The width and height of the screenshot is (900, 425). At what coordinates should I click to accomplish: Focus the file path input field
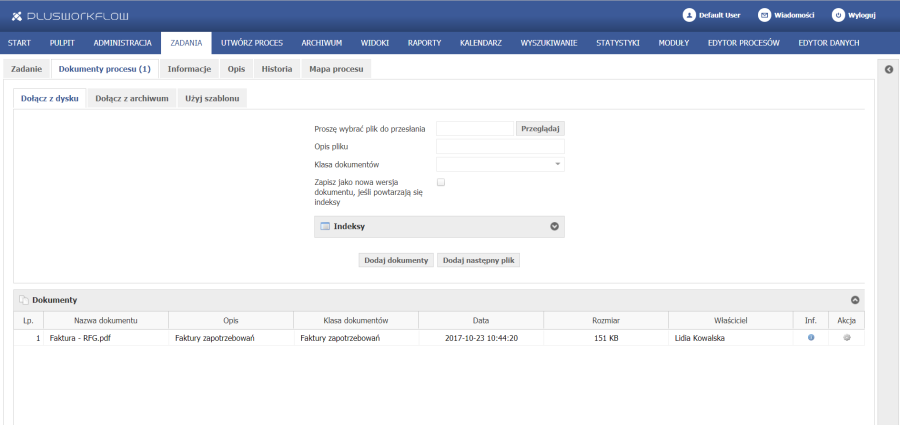(x=475, y=129)
